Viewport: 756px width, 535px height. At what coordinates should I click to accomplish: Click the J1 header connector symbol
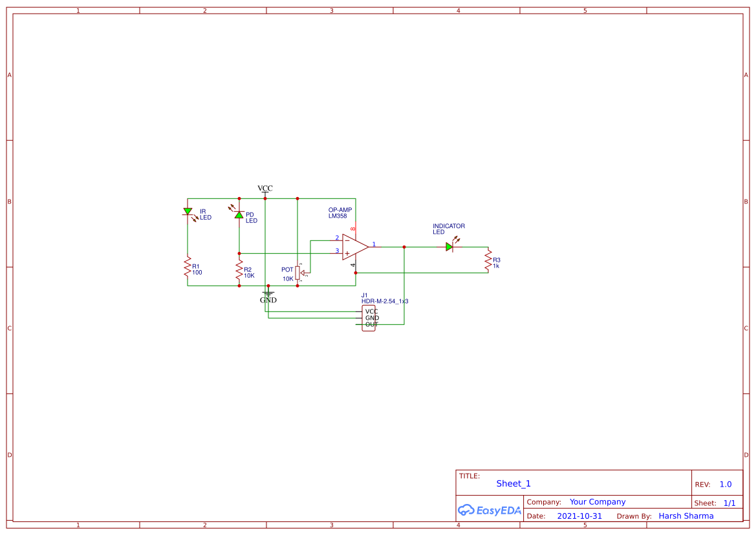click(368, 317)
